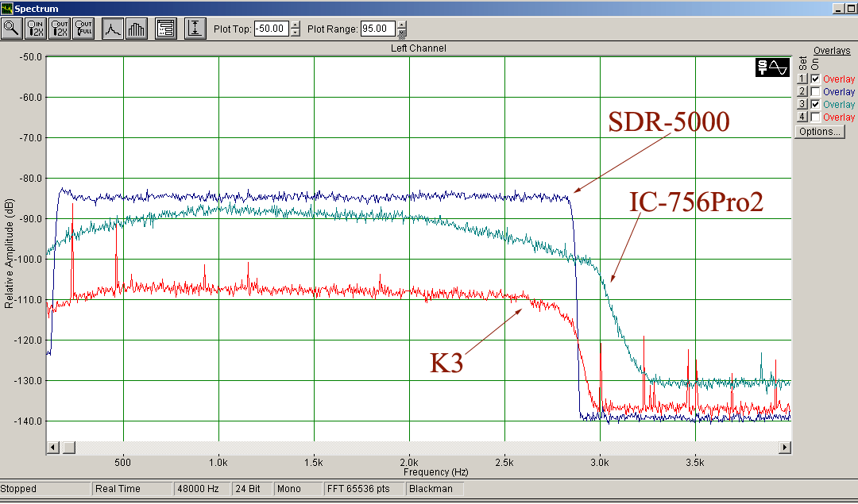Click the horizontal scrollbar thumb
858x504 pixels.
pyautogui.click(x=69, y=448)
